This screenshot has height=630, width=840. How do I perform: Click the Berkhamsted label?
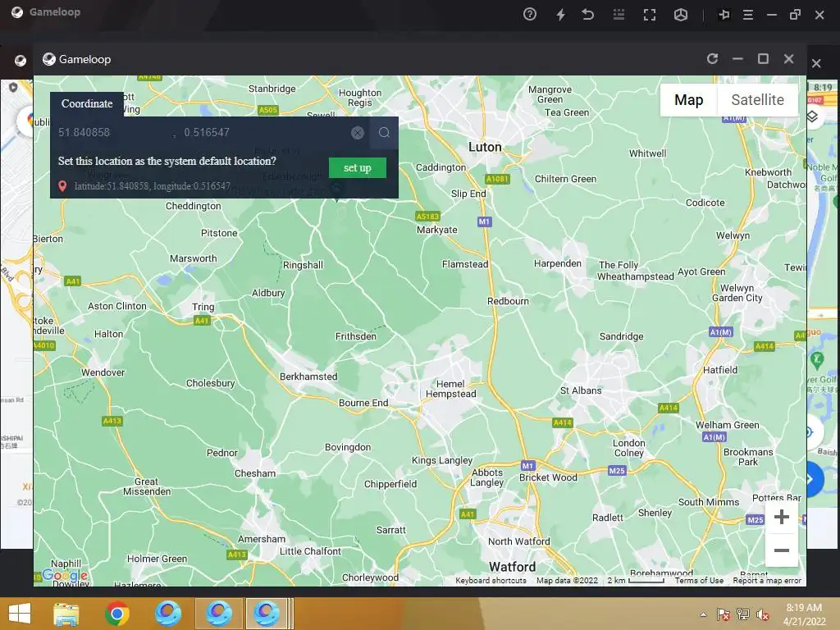[308, 377]
